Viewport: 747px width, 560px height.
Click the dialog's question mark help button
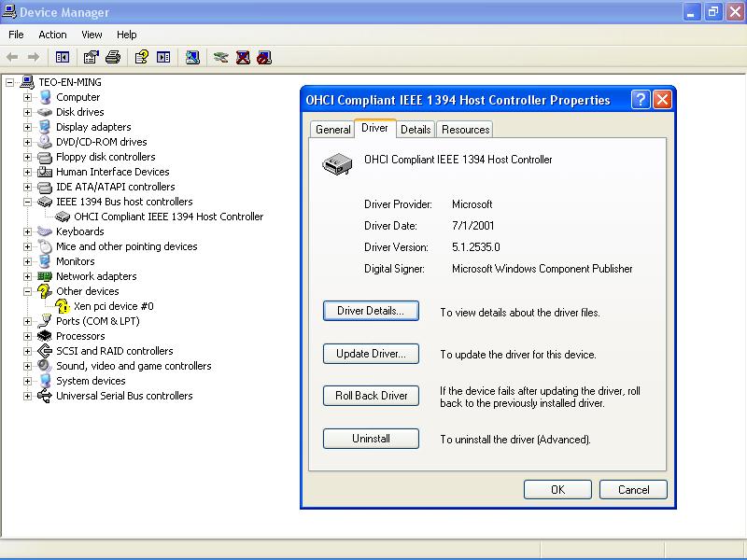click(x=641, y=100)
